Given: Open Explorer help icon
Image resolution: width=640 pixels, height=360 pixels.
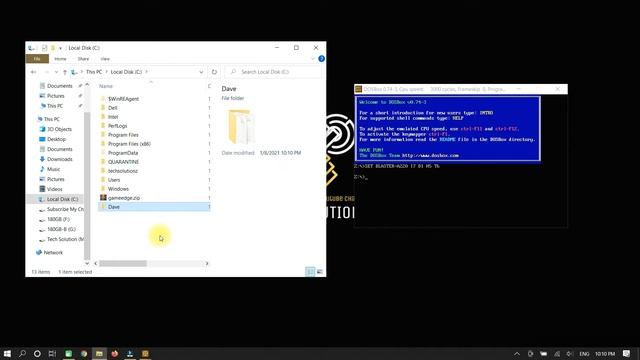Looking at the screenshot, I should pos(321,59).
